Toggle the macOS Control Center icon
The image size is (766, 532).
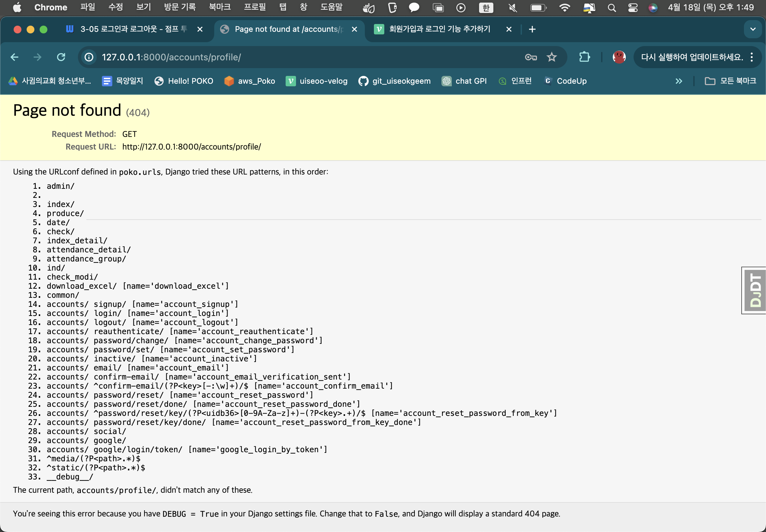[633, 7]
